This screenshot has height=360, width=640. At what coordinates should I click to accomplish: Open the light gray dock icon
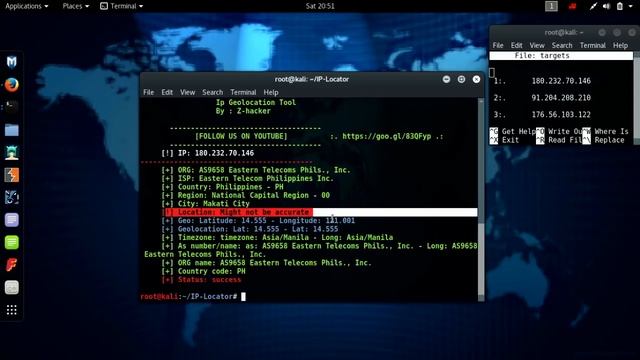tap(11, 287)
